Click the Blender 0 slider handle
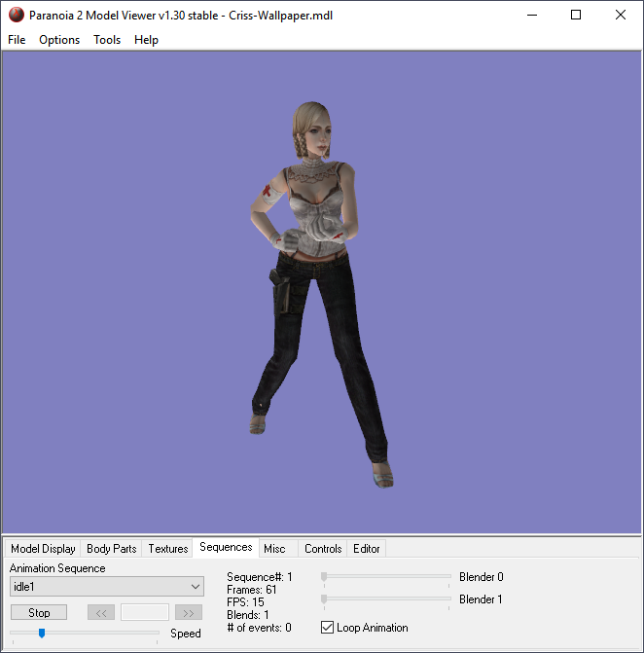The image size is (644, 653). [x=324, y=576]
